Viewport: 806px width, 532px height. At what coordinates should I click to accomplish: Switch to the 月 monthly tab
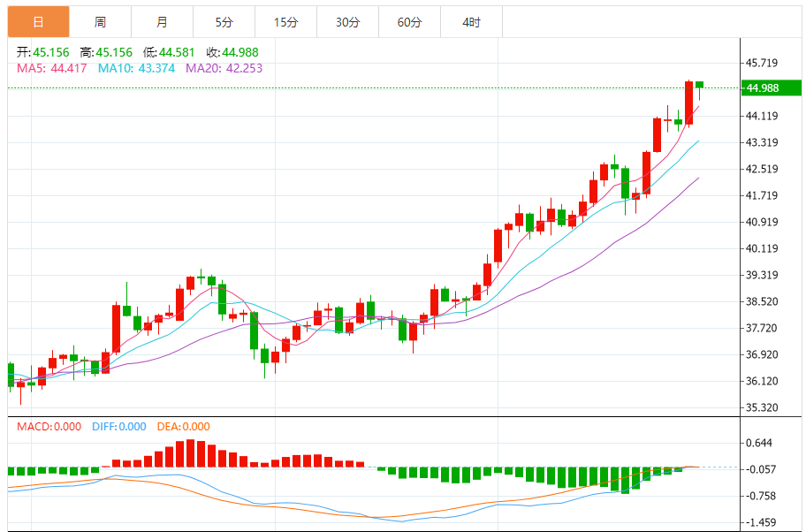[162, 22]
